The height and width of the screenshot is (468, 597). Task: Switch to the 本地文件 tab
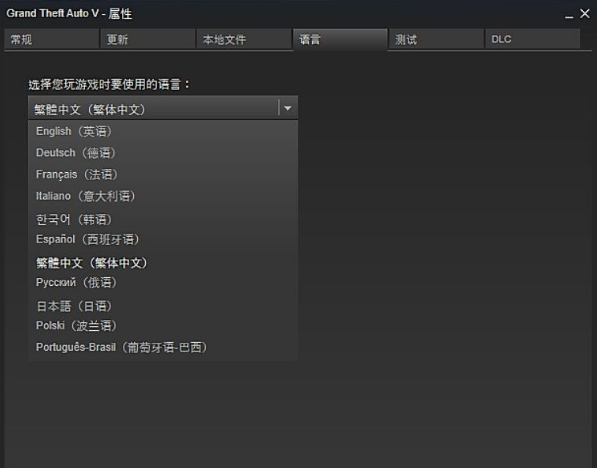point(244,39)
